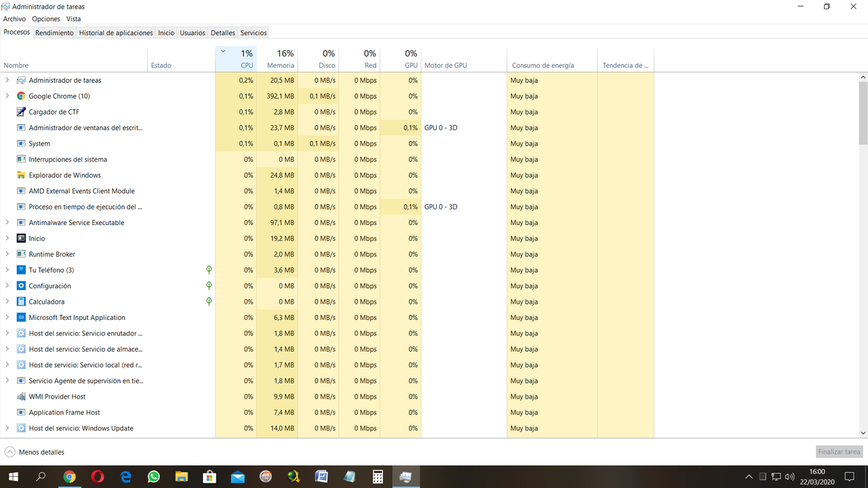Click the vertical scrollbar thumb in process list
This screenshot has height=488, width=868.
(863, 114)
